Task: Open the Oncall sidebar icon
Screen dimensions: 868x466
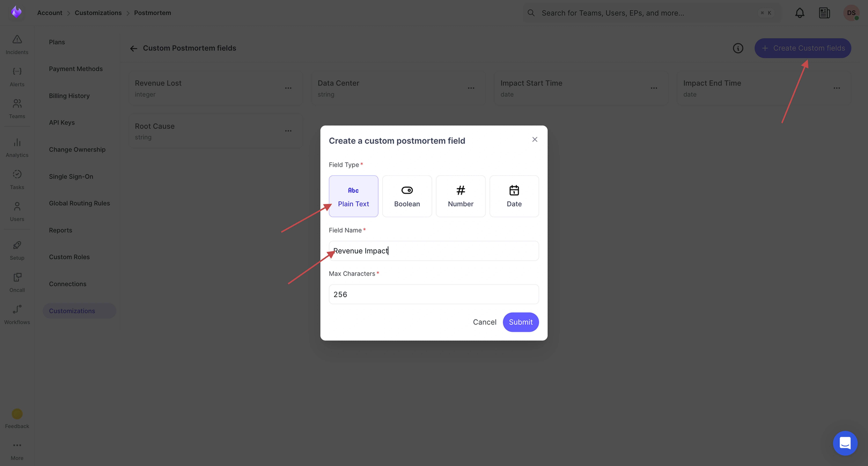Action: pos(17,282)
